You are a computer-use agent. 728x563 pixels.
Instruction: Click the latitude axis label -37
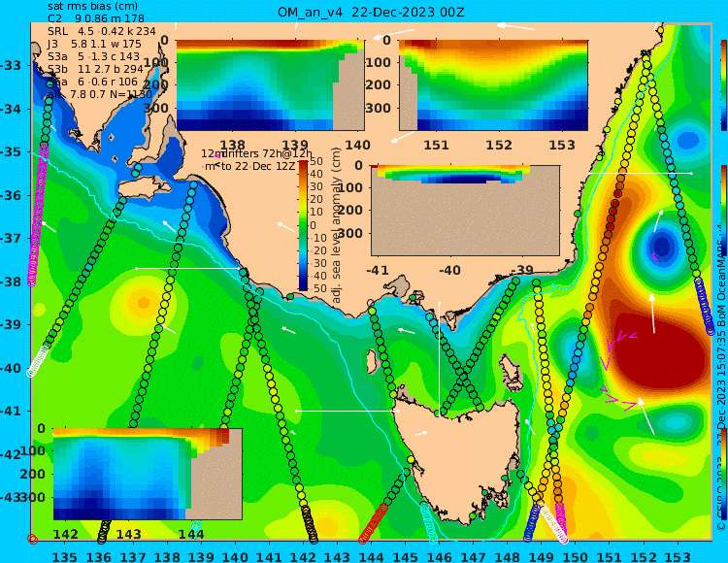tap(11, 239)
